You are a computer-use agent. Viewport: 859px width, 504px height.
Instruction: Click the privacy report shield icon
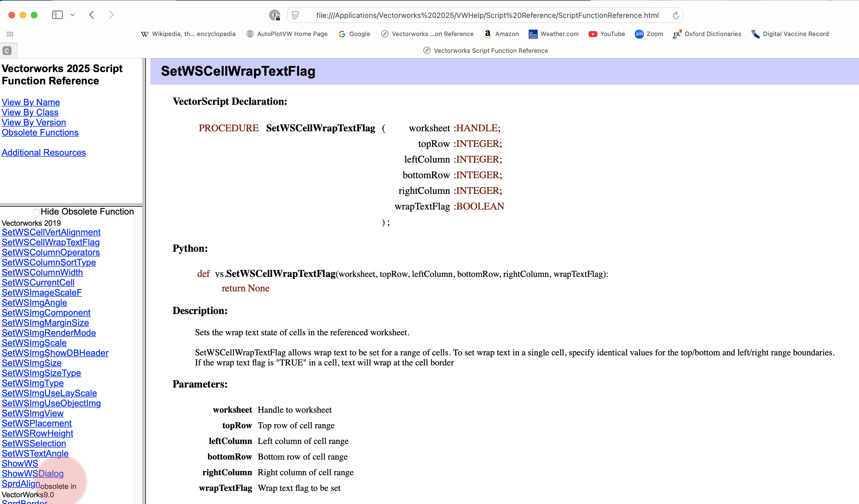point(274,15)
